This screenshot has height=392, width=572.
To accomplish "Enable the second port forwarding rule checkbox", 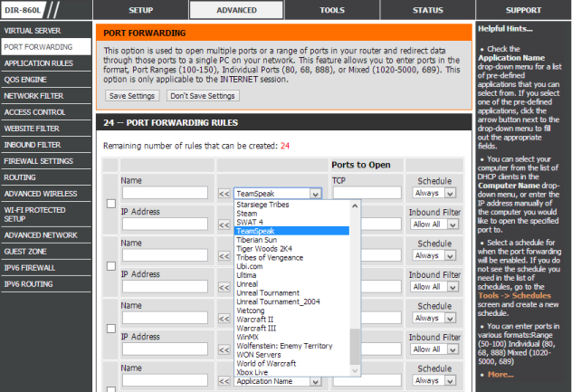I will click(111, 266).
